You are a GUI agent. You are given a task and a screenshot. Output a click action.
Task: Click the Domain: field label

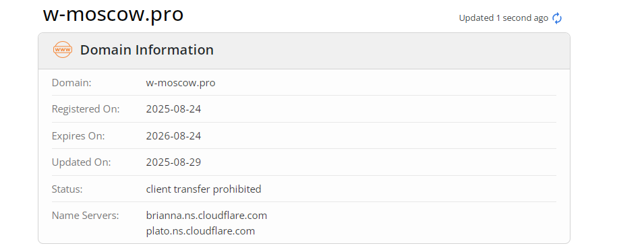click(x=71, y=83)
